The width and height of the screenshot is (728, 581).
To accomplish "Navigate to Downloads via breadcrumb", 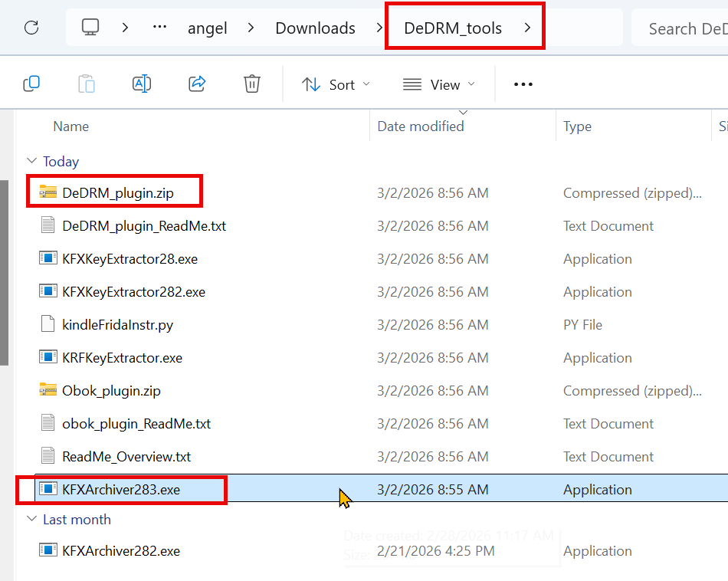I will 315,27.
